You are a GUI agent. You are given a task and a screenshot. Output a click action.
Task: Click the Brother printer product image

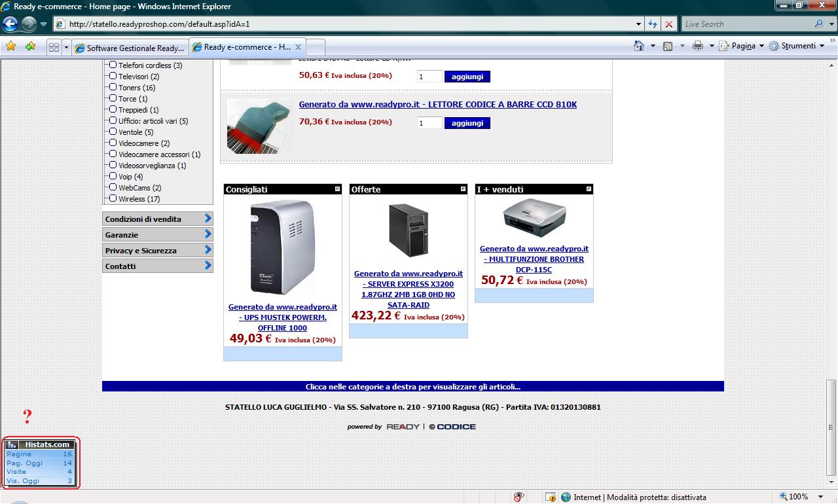(x=534, y=217)
